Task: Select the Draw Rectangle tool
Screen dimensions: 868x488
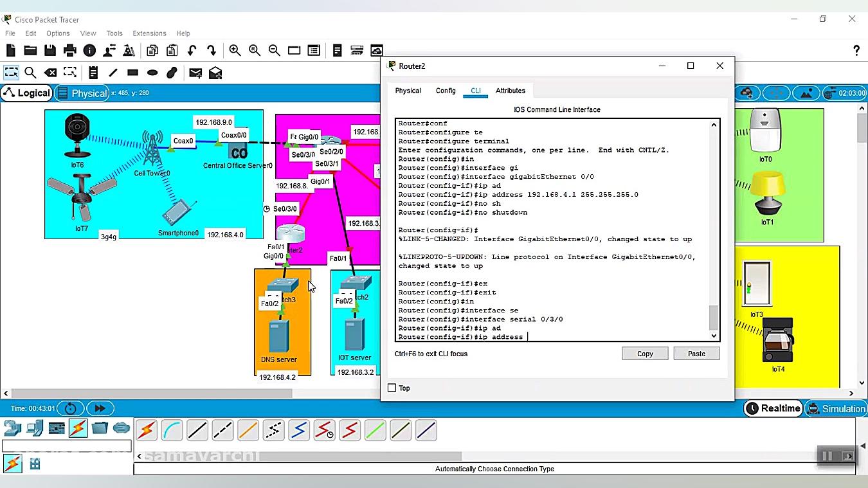Action: point(132,73)
